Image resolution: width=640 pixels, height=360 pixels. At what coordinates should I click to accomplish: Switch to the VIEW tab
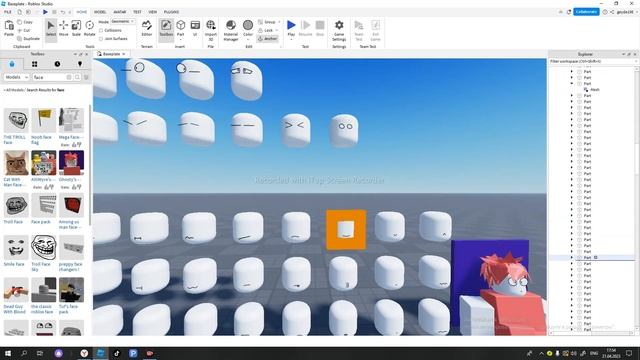(x=153, y=12)
